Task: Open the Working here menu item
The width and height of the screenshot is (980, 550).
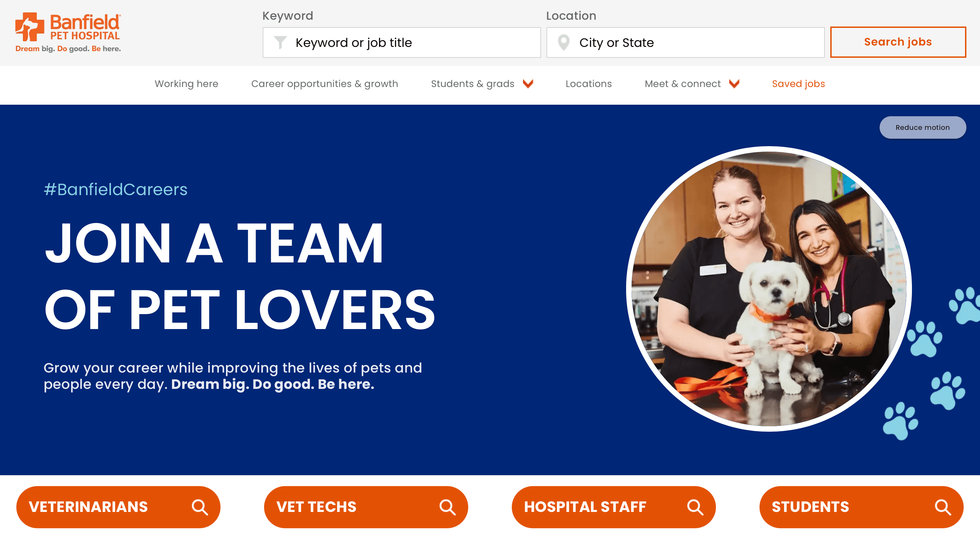Action: (x=186, y=84)
